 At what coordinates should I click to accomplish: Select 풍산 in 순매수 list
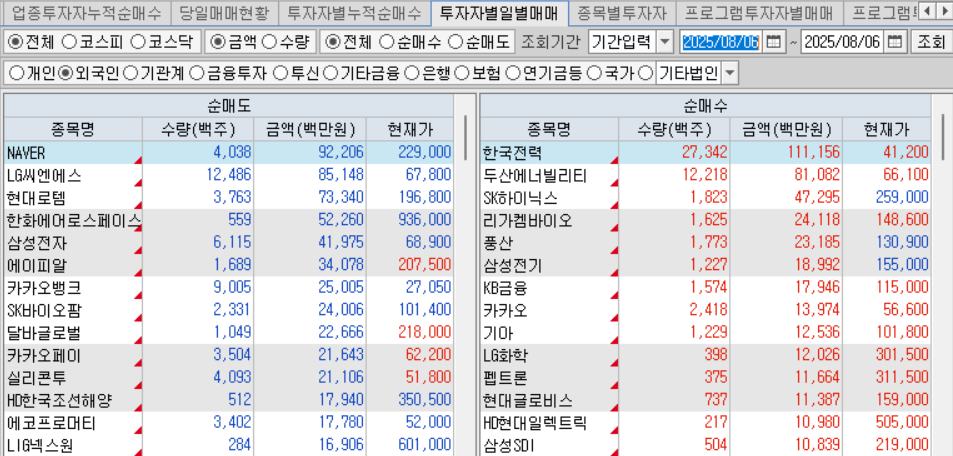click(x=706, y=243)
